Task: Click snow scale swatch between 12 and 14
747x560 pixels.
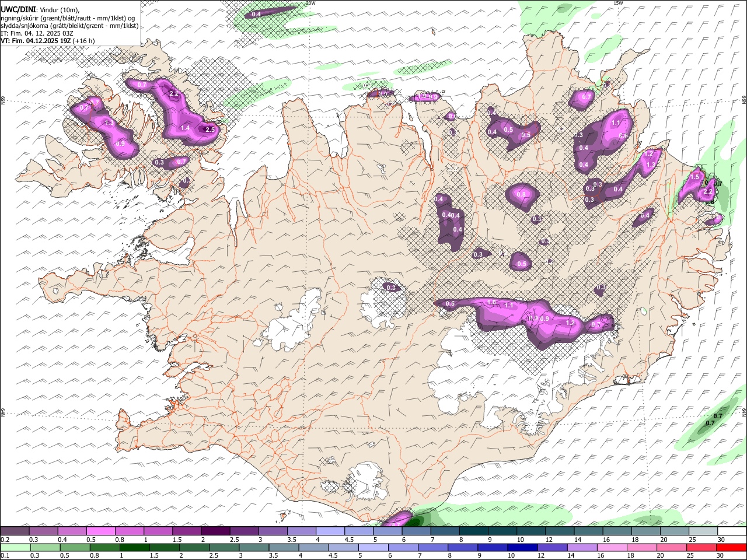Action: pyautogui.click(x=560, y=531)
